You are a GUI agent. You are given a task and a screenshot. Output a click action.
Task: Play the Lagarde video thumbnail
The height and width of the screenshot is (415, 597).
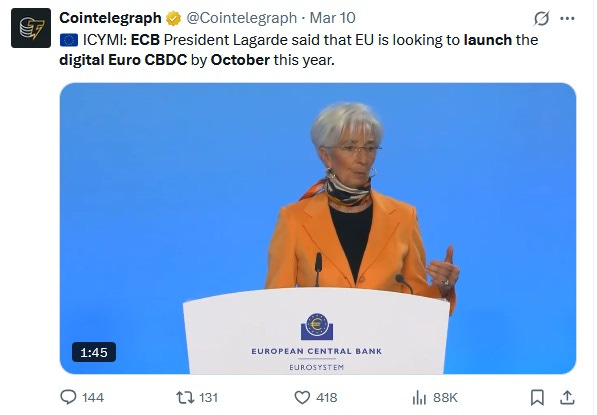(318, 228)
